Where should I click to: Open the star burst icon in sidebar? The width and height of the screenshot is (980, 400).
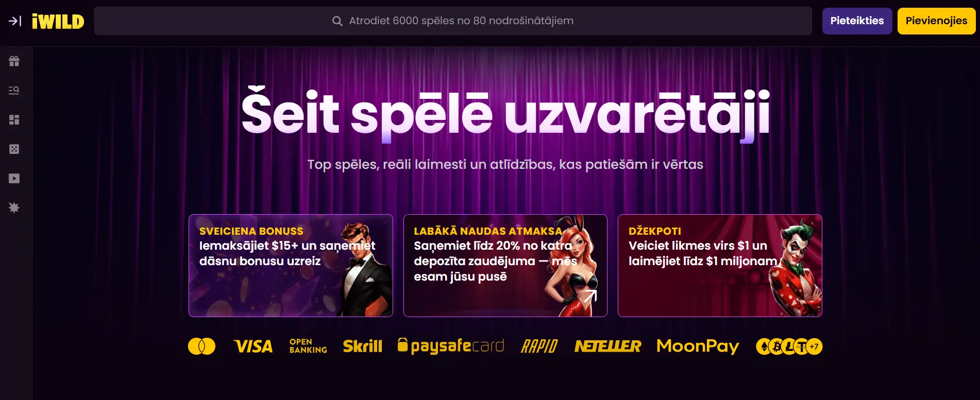tap(14, 208)
